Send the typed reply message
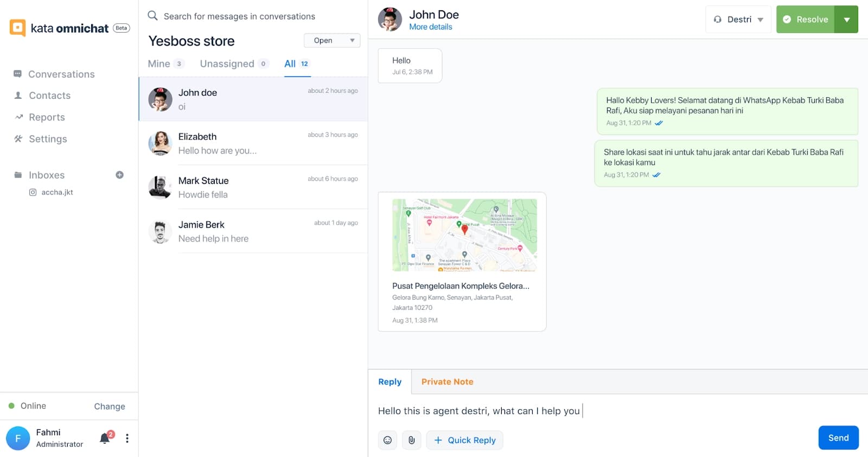Viewport: 868px width, 457px height. (x=838, y=438)
